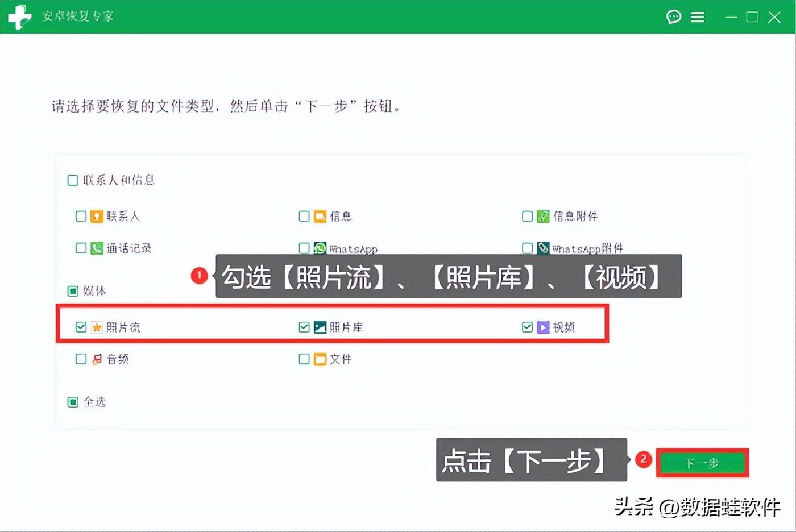Click the green 下一步 button
The height and width of the screenshot is (532, 796).
click(x=702, y=463)
